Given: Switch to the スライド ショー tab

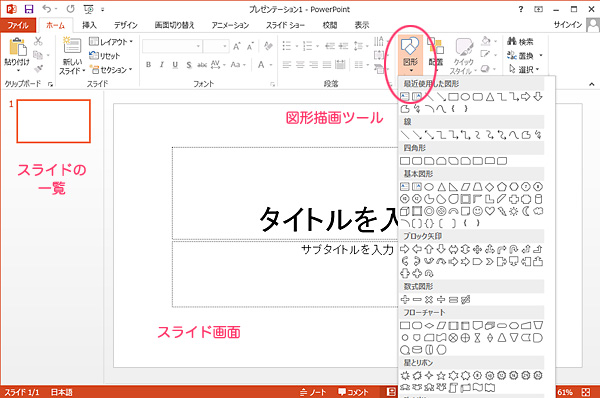Looking at the screenshot, I should 285,25.
